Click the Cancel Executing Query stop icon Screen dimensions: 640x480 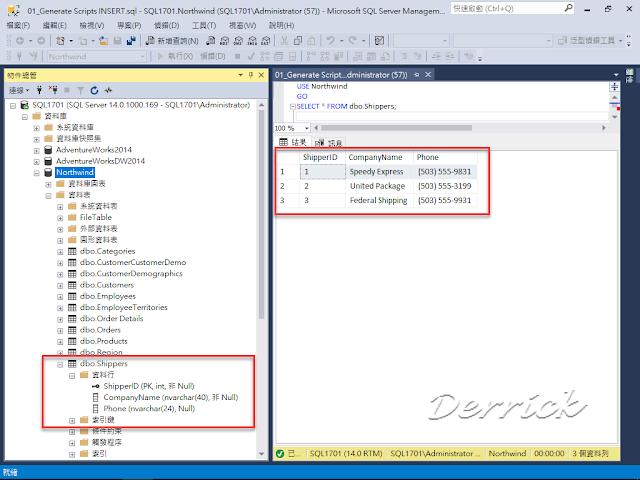pos(237,56)
